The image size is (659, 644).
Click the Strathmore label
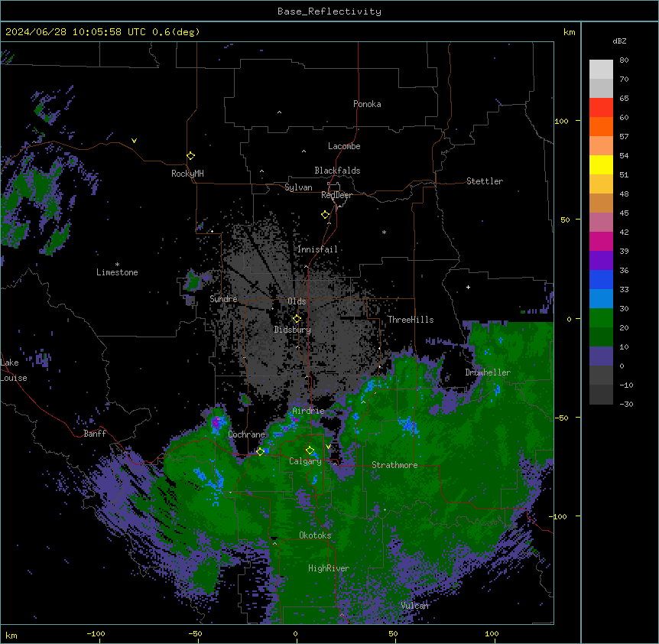(394, 465)
